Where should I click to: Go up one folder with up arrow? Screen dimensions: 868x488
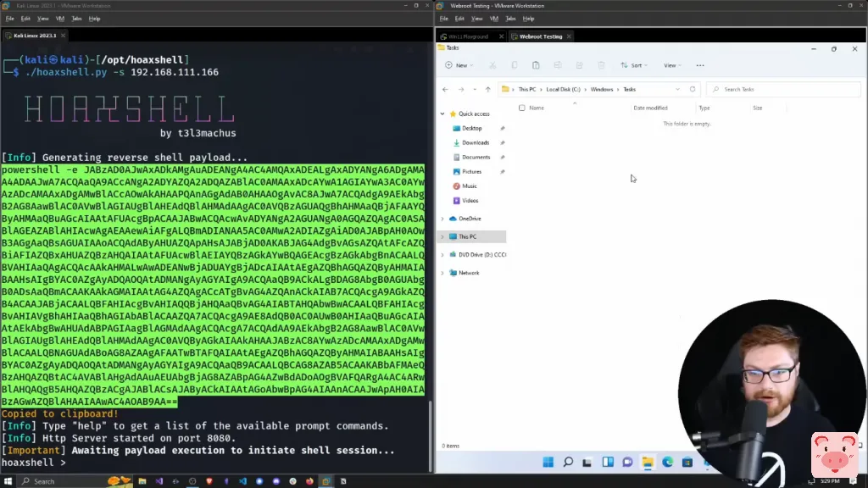pos(487,89)
